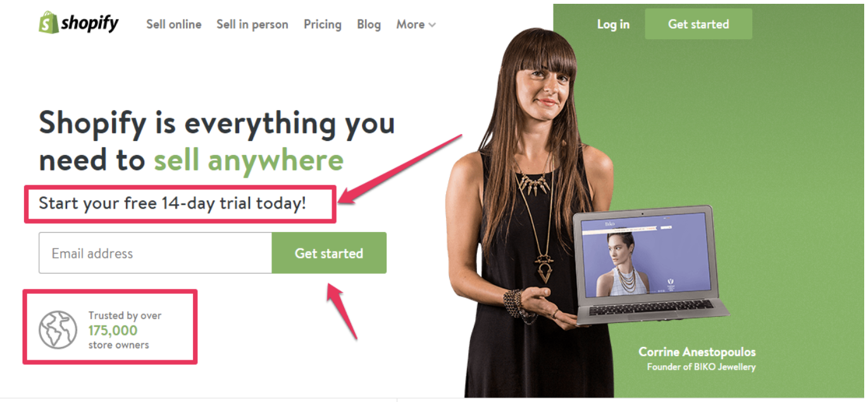Viewport: 868px width, 402px height.
Task: Click the Corrine Anestopoulos name caption
Action: click(x=697, y=352)
